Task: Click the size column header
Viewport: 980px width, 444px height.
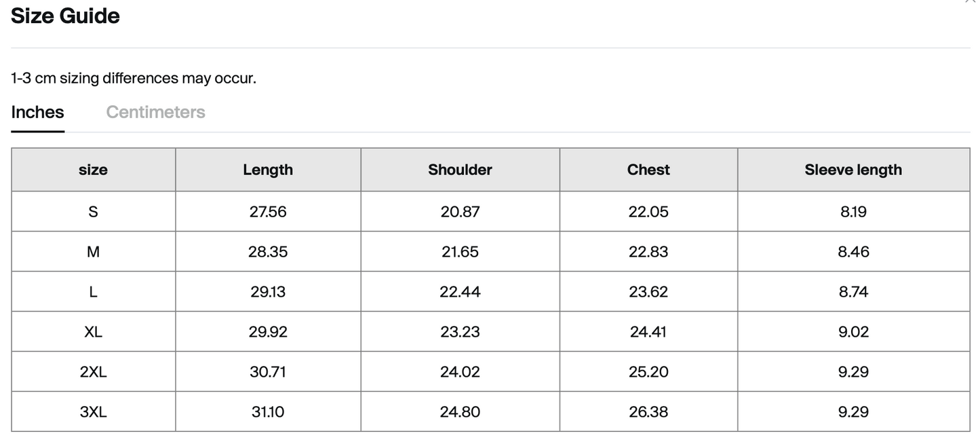Action: [x=93, y=170]
